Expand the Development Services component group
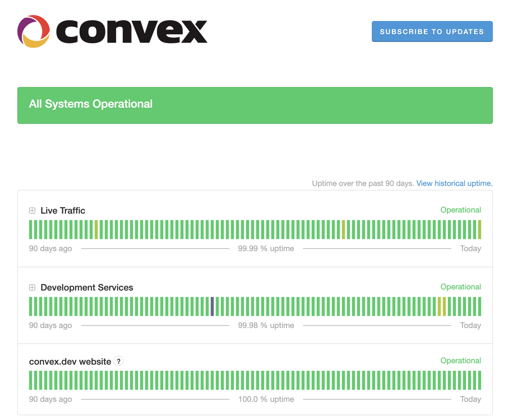Viewport: 508px width, 420px height. [32, 287]
